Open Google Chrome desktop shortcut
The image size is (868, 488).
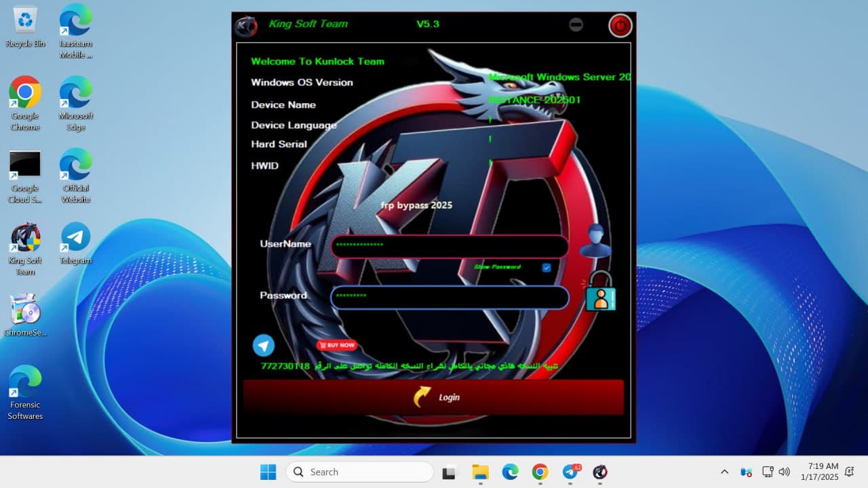tap(25, 104)
